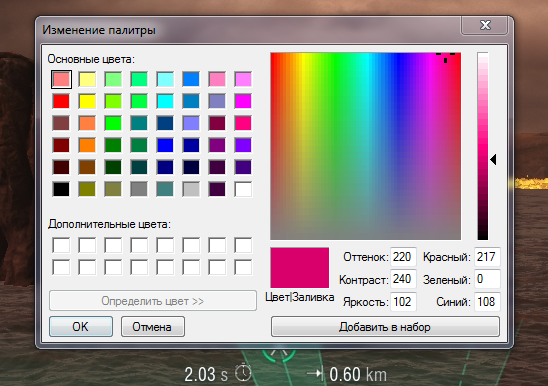Image resolution: width=548 pixels, height=386 pixels.
Task: Select the pure red basic color swatch
Action: [61, 101]
